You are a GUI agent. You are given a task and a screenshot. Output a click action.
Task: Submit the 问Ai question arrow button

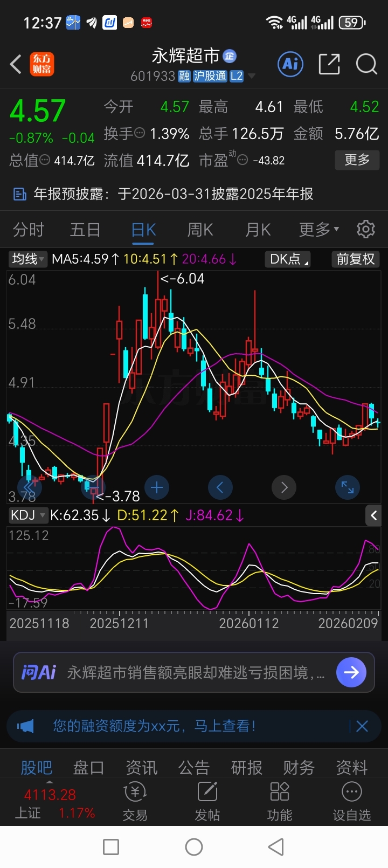coord(351,672)
